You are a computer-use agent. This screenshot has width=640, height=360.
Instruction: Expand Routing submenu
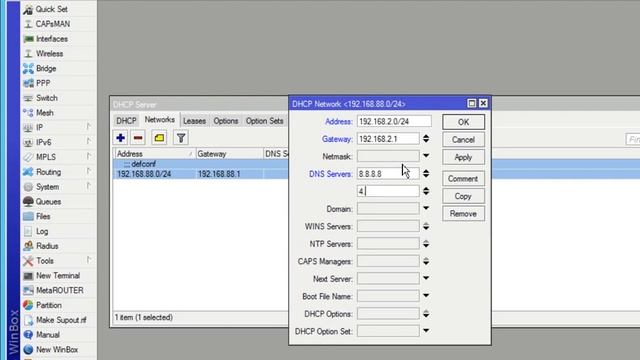(89, 171)
